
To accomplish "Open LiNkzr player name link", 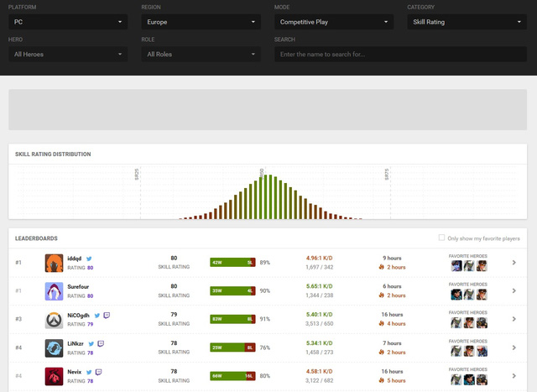I will 76,343.
